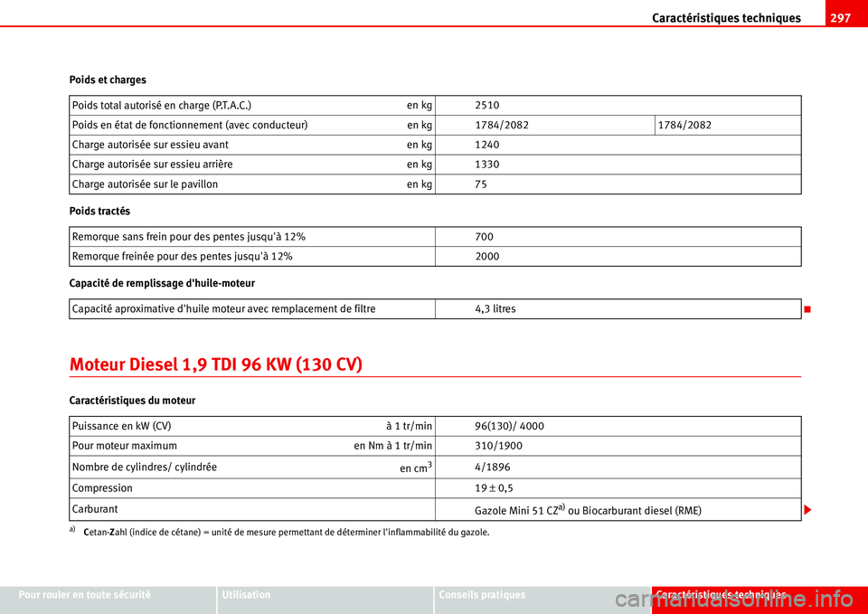Viewport: 868px width, 614px height.
Task: Click the 'en cm3' unit label
Action: coord(416,468)
